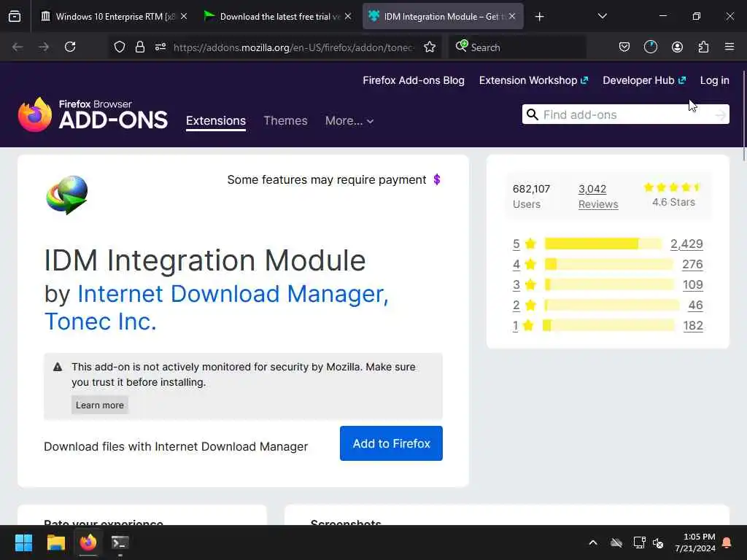Open Extensions puzzle piece menu
The height and width of the screenshot is (560, 747).
tap(703, 47)
